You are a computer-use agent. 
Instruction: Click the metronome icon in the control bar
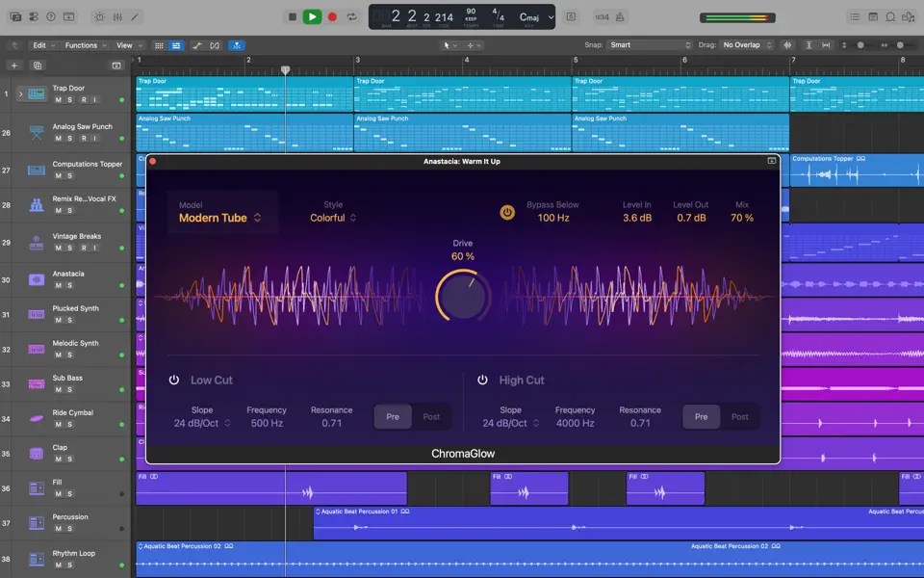tap(620, 16)
